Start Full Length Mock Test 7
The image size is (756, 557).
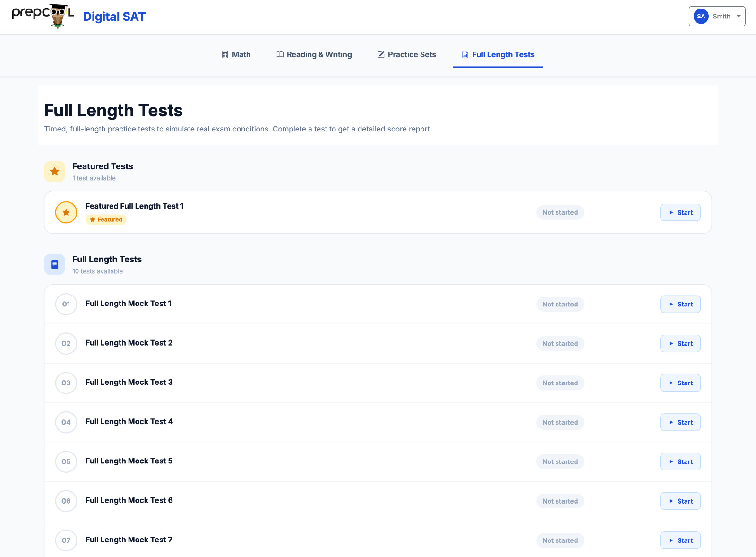[x=680, y=540]
